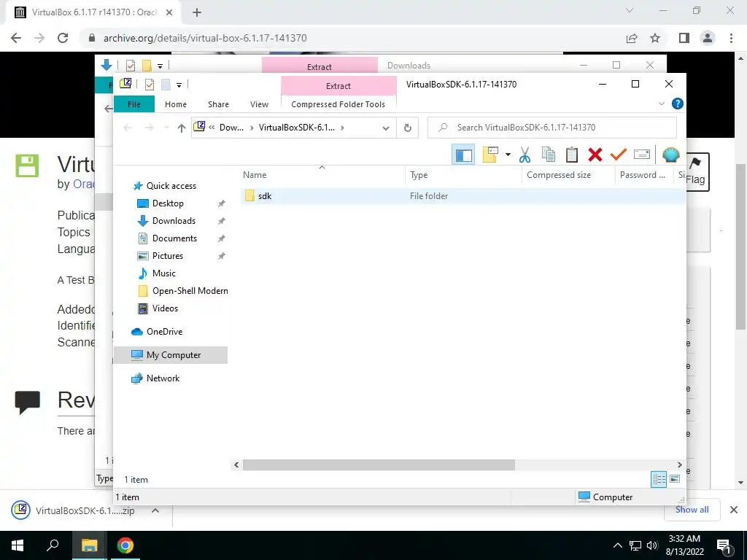This screenshot has height=560, width=747.
Task: Open the VirtualBoxSDK zip download options chevron
Action: [155, 510]
